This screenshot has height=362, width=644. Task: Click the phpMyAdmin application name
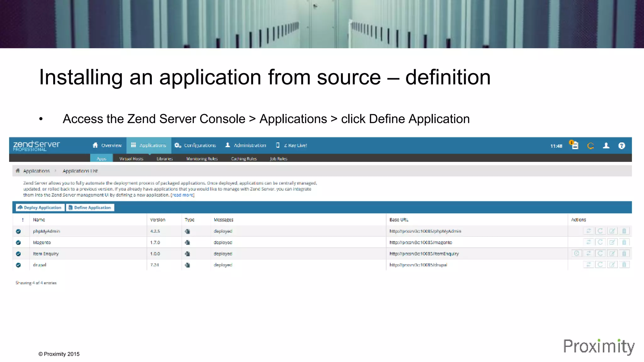click(47, 231)
